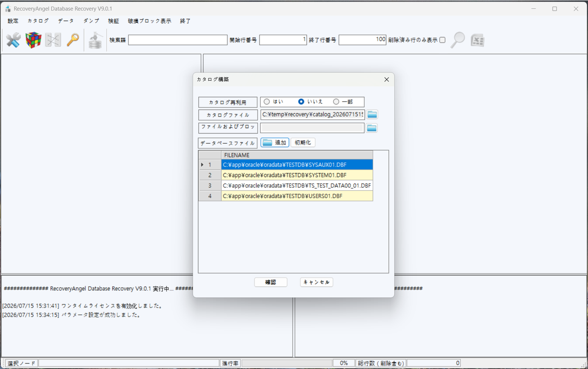Click the キャンセル button
The width and height of the screenshot is (588, 369).
317,282
